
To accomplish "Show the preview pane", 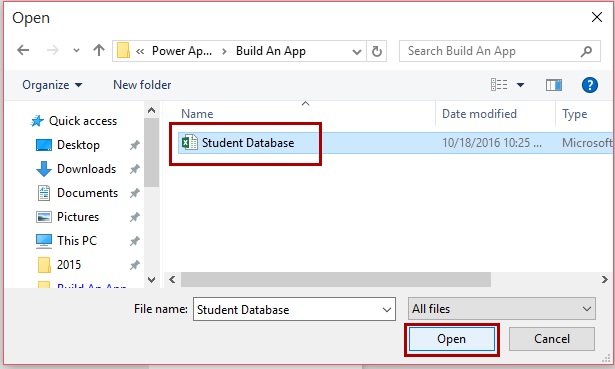I will coord(553,85).
